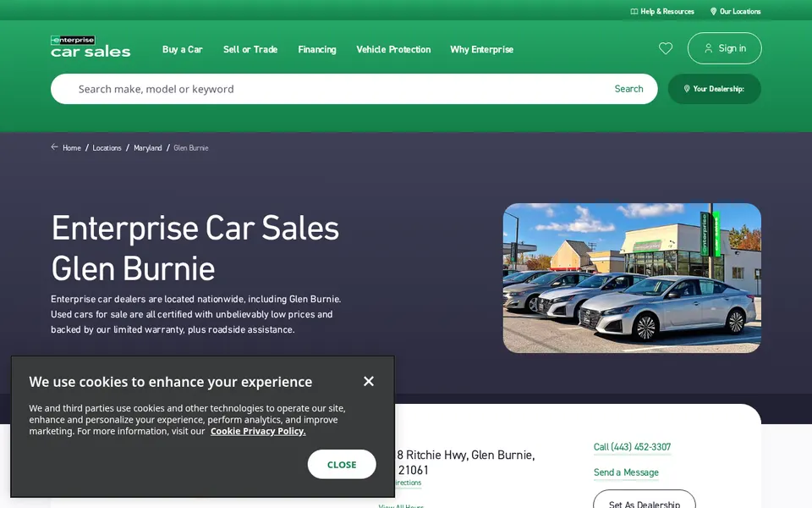Click the Sign in button
The height and width of the screenshot is (508, 812).
click(x=725, y=48)
